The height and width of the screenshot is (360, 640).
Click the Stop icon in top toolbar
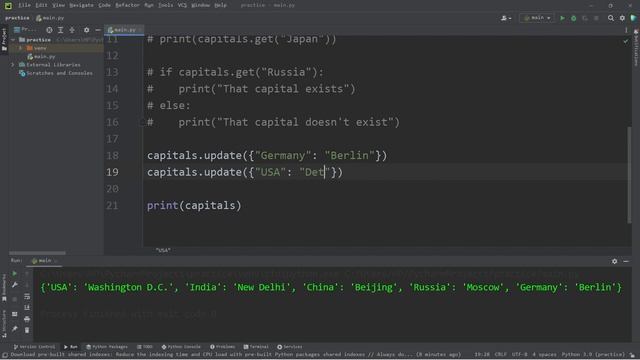tap(596, 18)
